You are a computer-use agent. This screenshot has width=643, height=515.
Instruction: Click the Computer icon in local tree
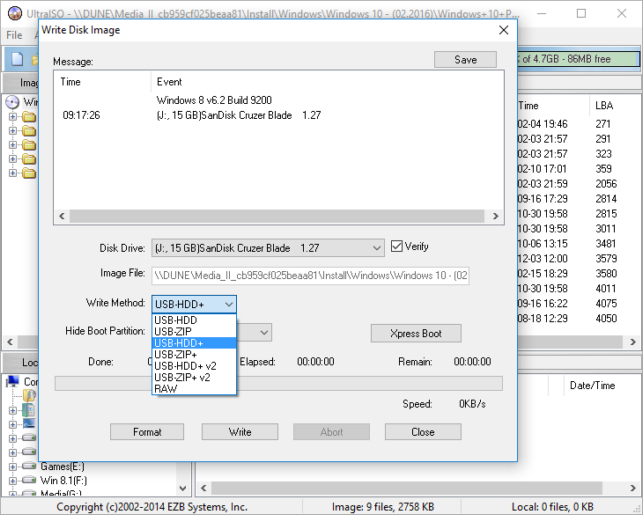pos(13,381)
